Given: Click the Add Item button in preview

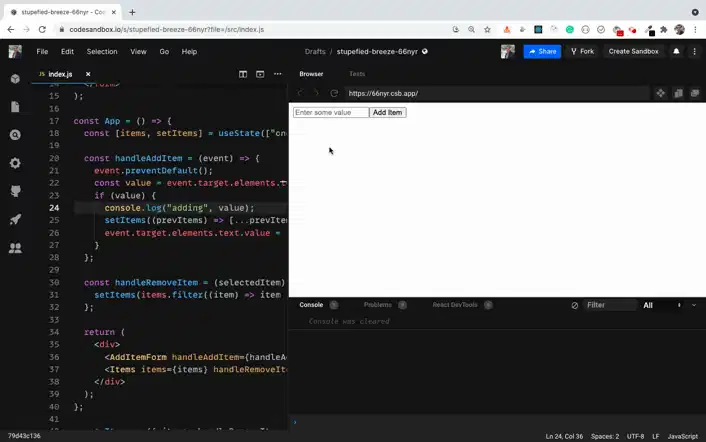Looking at the screenshot, I should tap(388, 113).
